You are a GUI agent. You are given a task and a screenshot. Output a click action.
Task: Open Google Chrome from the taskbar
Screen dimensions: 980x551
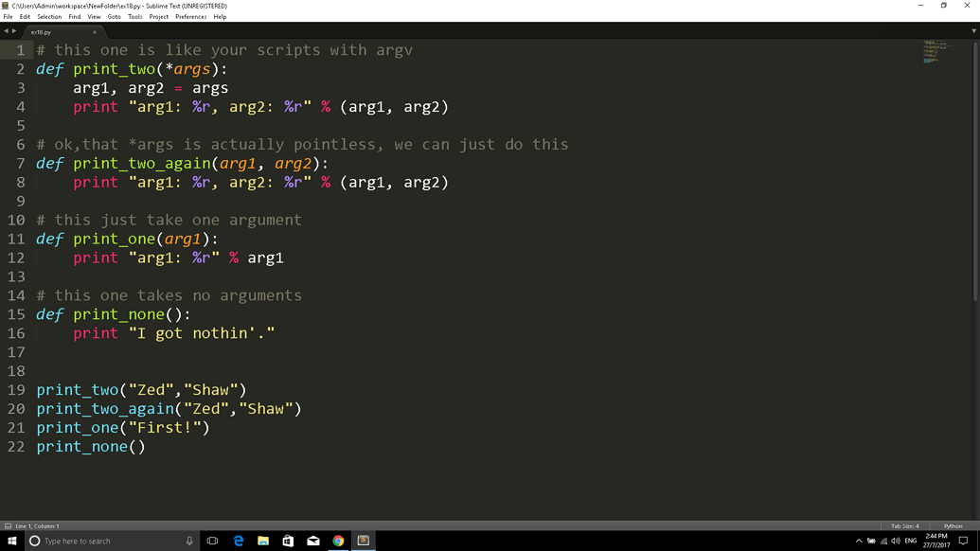(x=338, y=540)
